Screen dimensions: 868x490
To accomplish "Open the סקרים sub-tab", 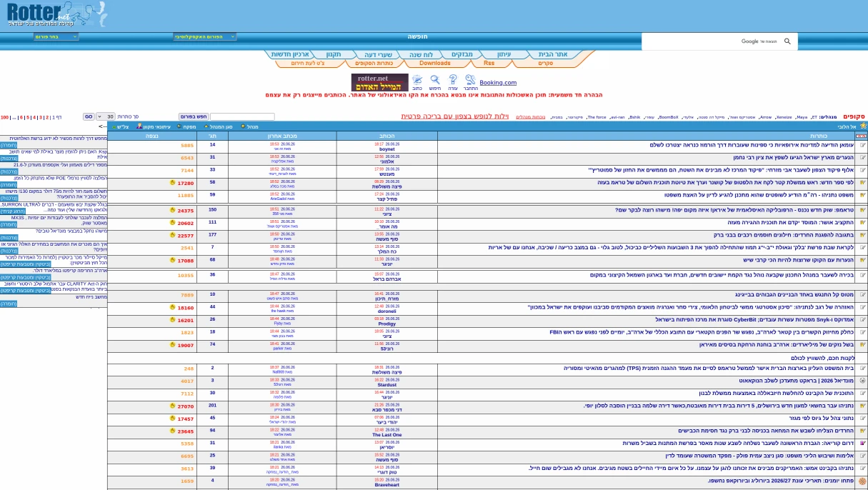I will [545, 64].
